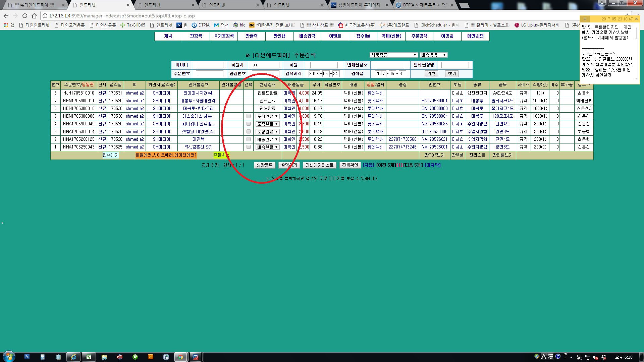The width and height of the screenshot is (644, 362).
Task: Open the DTPIA bookmark icon
Action: (194, 25)
